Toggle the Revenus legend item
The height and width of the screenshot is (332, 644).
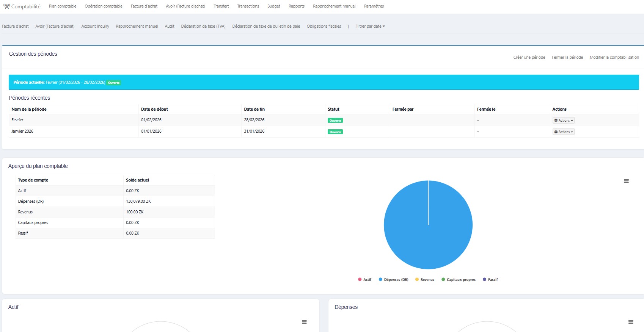coord(424,280)
